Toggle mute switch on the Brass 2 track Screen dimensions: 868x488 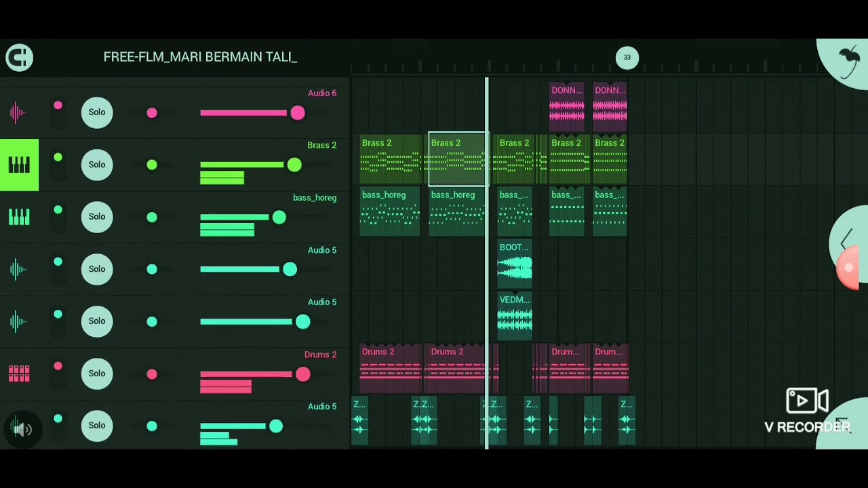tap(58, 165)
